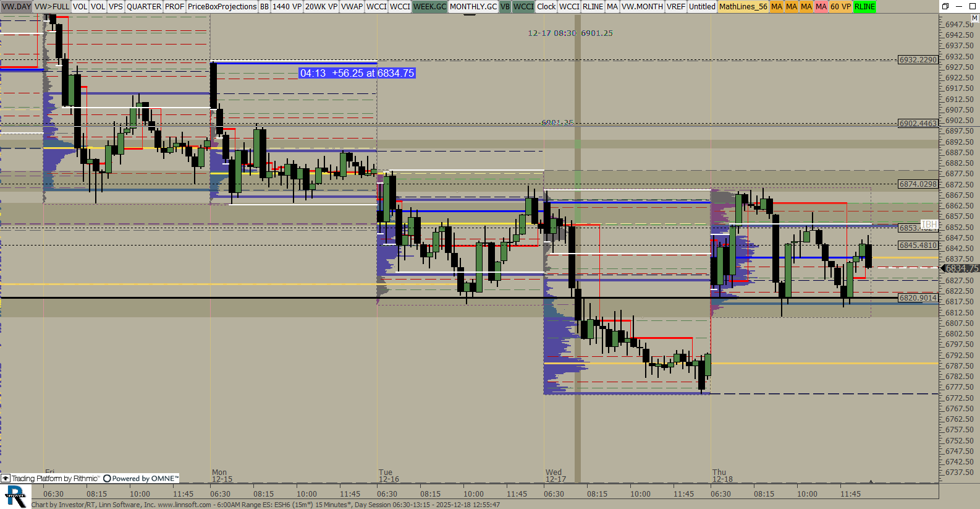Click the pink MA toolbar button

click(x=821, y=7)
